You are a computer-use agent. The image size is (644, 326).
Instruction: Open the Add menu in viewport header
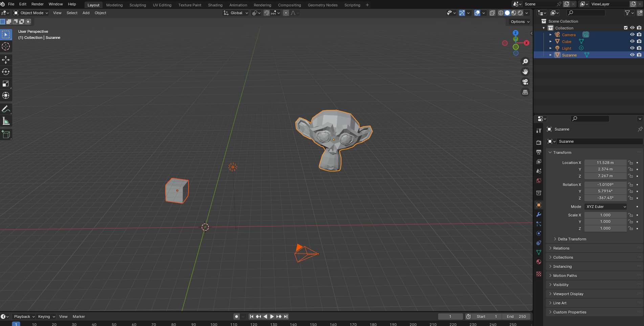click(x=86, y=13)
